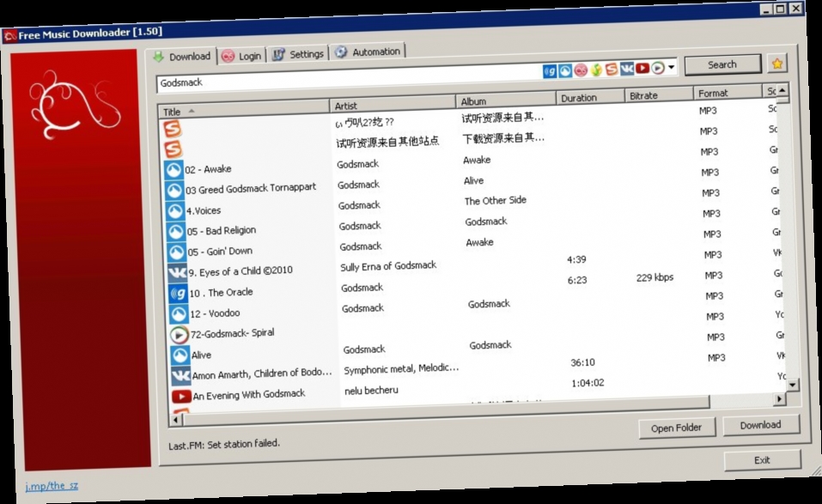Select the '72-Godsmack- Spiral' title
Viewport: 822px width, 504px height.
click(x=232, y=333)
